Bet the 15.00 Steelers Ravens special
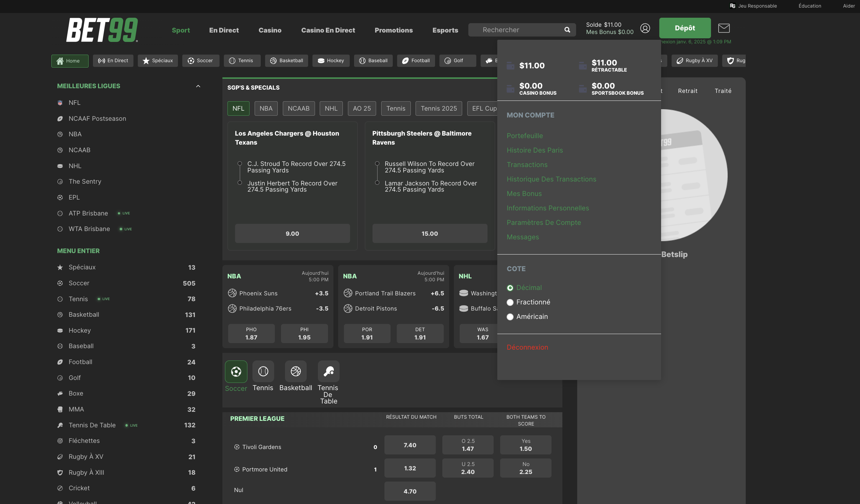The height and width of the screenshot is (504, 860). pyautogui.click(x=430, y=234)
